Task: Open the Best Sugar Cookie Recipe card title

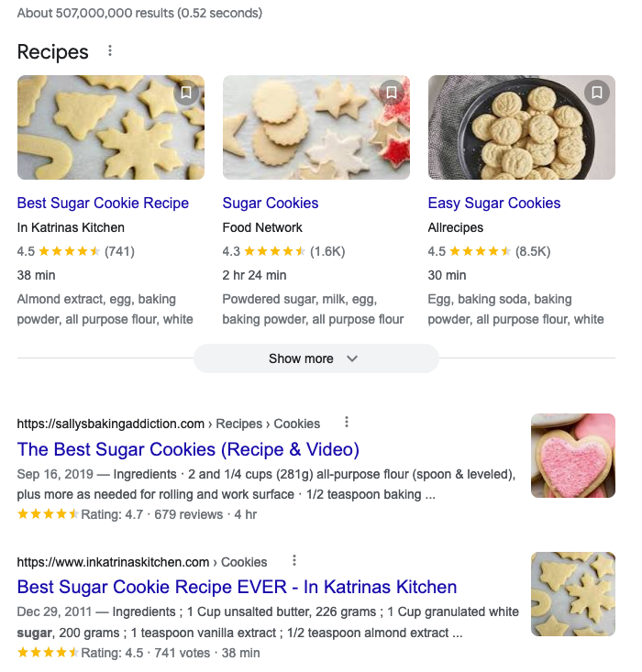Action: click(103, 204)
